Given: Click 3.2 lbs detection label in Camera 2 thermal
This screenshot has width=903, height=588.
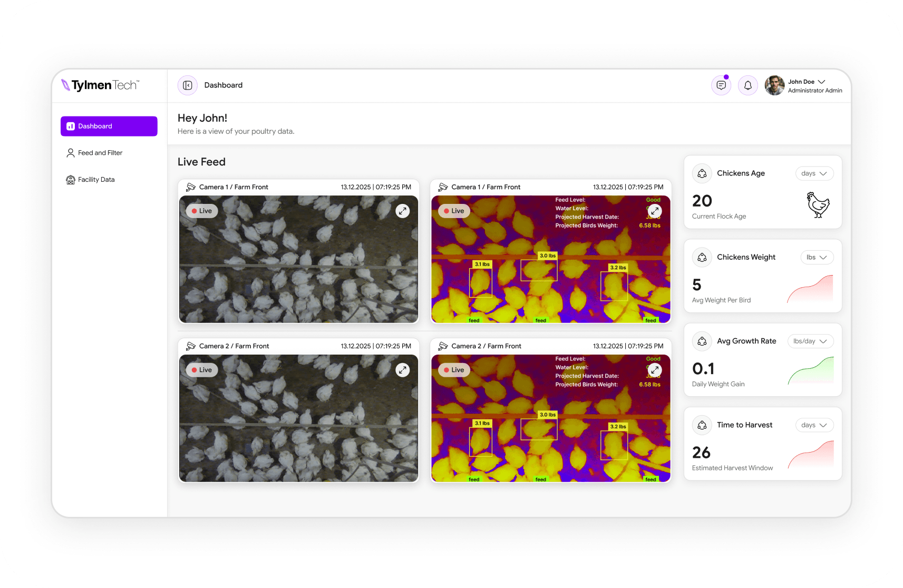Looking at the screenshot, I should pyautogui.click(x=618, y=427).
